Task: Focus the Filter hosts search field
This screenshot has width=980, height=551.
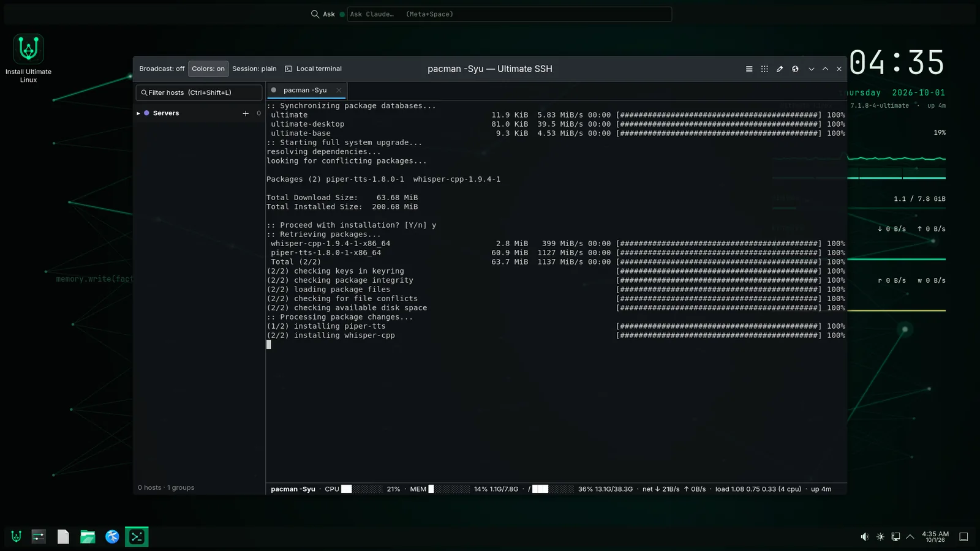Action: tap(199, 92)
